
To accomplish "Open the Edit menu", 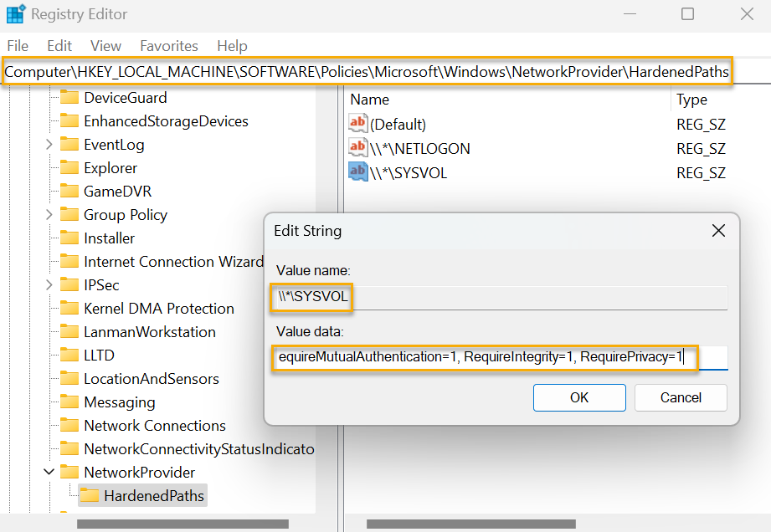I will point(59,45).
